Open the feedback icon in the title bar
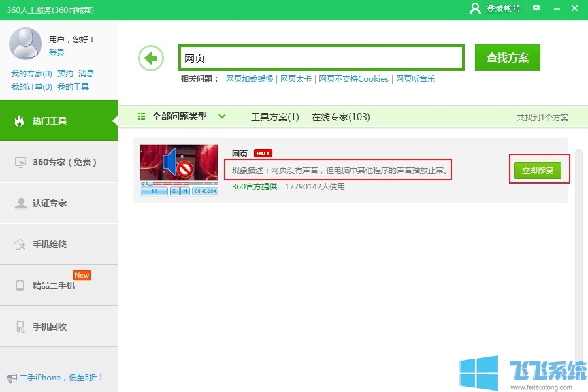The image size is (588, 392). (537, 8)
